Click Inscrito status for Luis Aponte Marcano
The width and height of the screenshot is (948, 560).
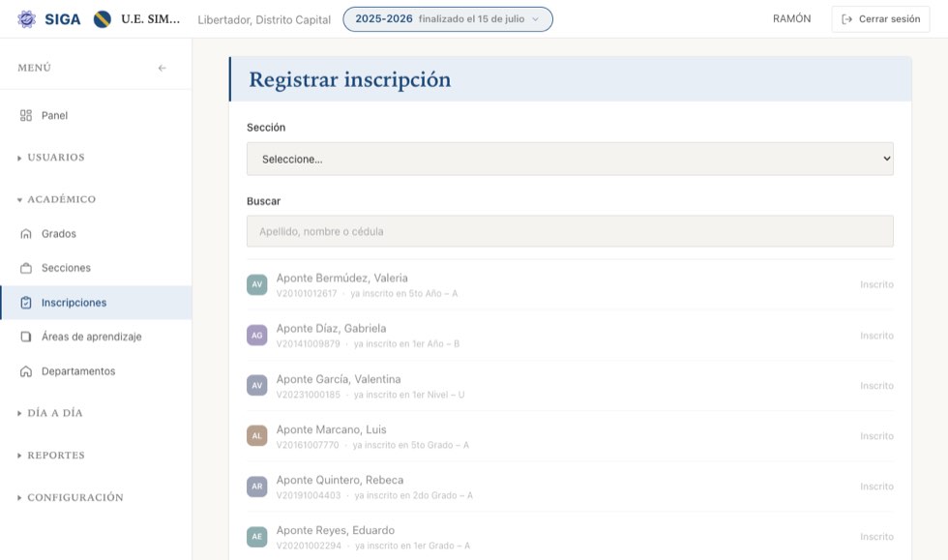coord(876,436)
